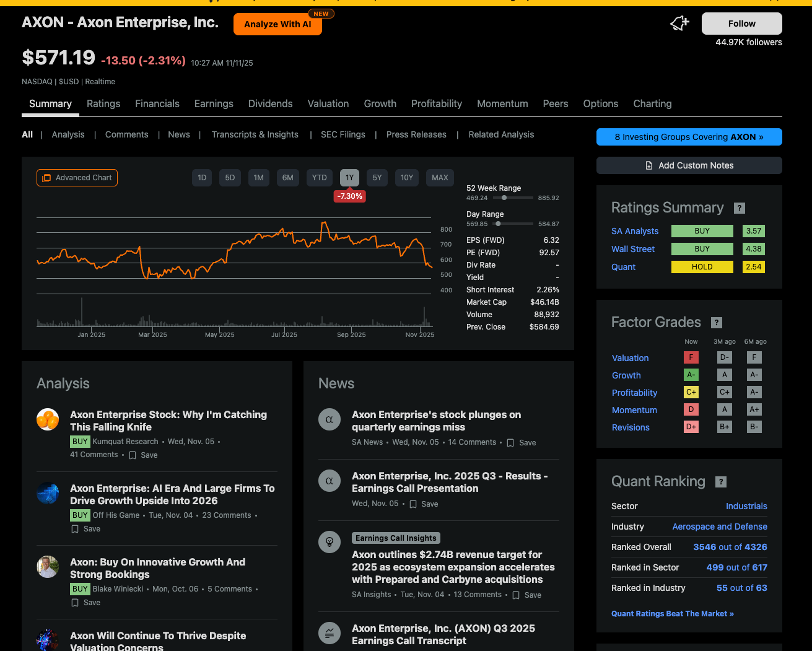This screenshot has height=651, width=812.
Task: Switch to the Financials tab
Action: click(157, 104)
